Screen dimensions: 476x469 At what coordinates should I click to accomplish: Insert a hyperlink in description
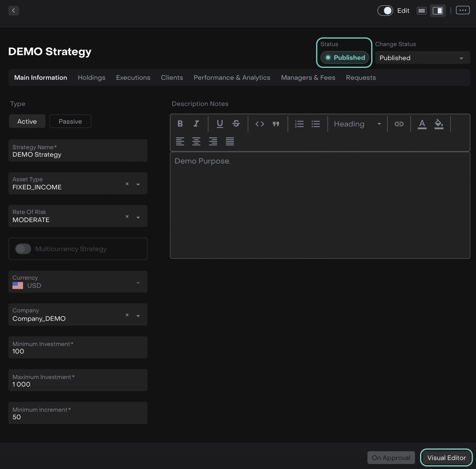point(399,124)
